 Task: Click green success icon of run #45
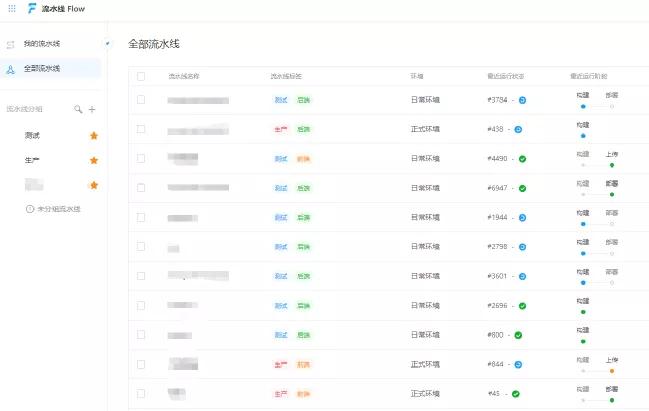pyautogui.click(x=515, y=394)
